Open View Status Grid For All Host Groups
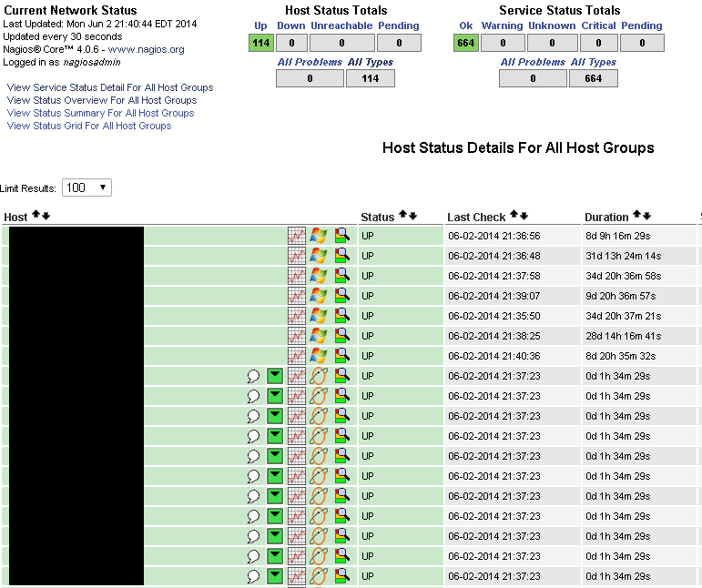Image resolution: width=702 pixels, height=588 pixels. (89, 126)
